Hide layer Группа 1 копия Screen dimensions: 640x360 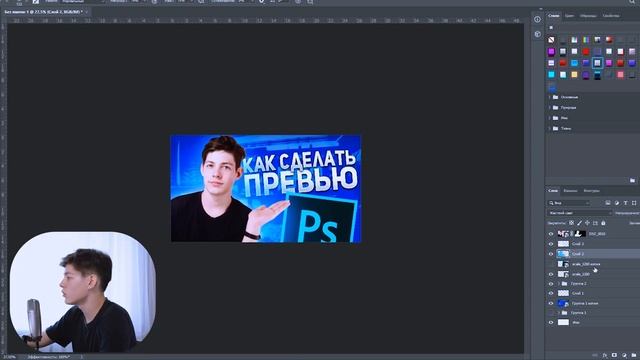(551, 304)
